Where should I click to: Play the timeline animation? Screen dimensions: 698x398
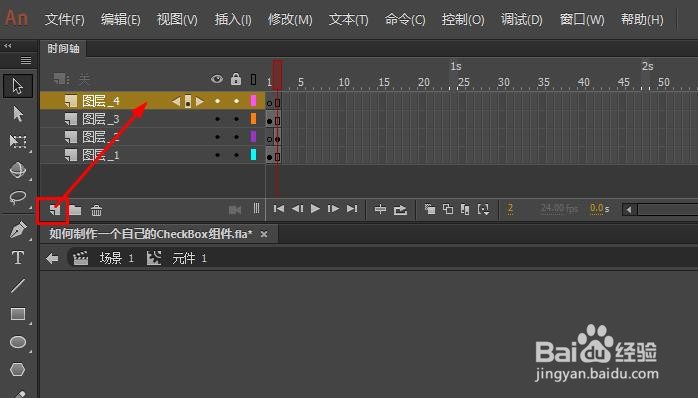315,208
